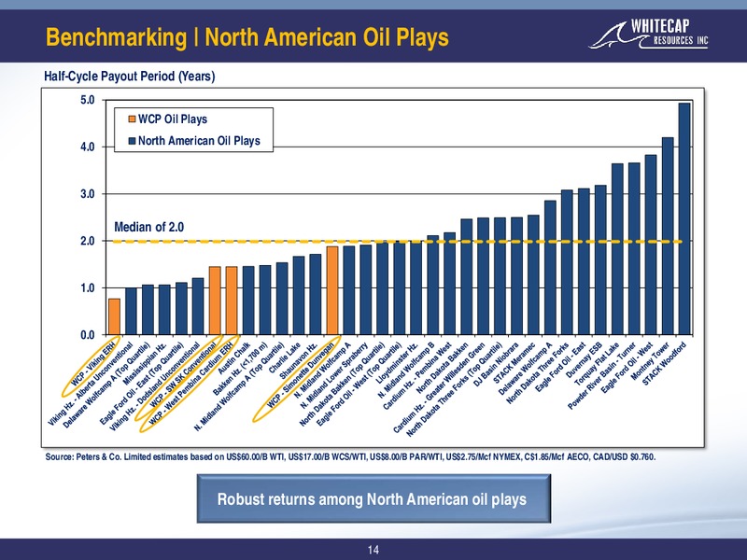Viewport: 747px width, 560px height.
Task: Select the 'Half-Cycle Payout Period (Years)' subtitle
Action: (x=130, y=77)
